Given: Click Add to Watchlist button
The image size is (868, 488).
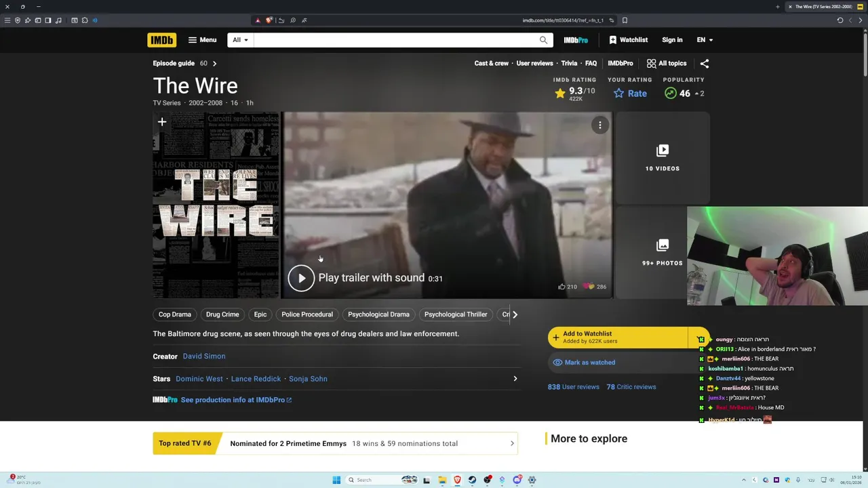Looking at the screenshot, I should pyautogui.click(x=618, y=338).
